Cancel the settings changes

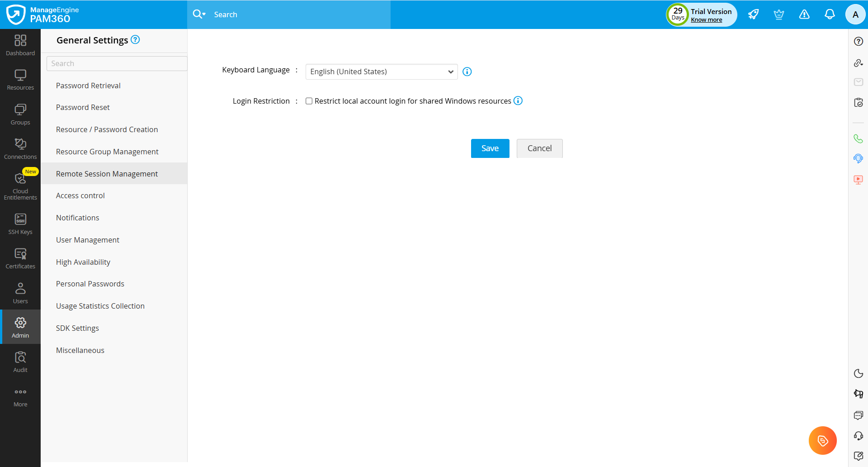pos(539,148)
